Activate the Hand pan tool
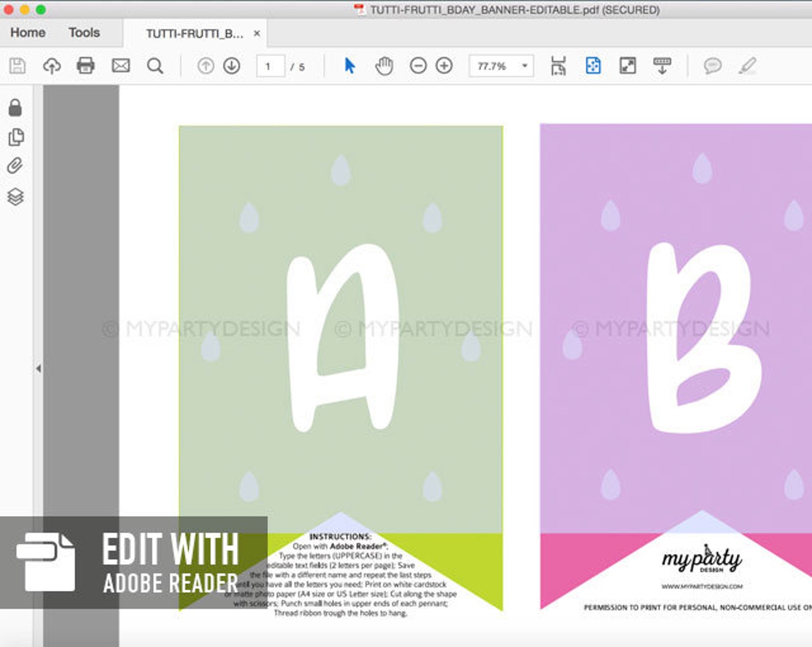Screen dimensions: 812x647 (384, 66)
